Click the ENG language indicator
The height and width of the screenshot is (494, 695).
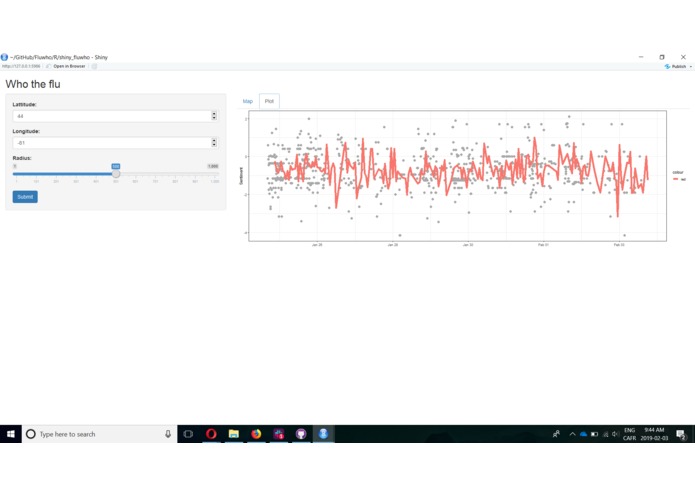(x=629, y=430)
